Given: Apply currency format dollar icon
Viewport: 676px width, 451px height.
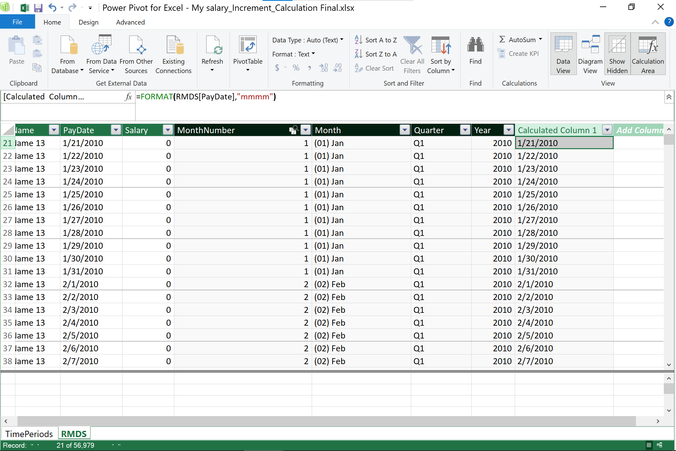Looking at the screenshot, I should click(277, 68).
